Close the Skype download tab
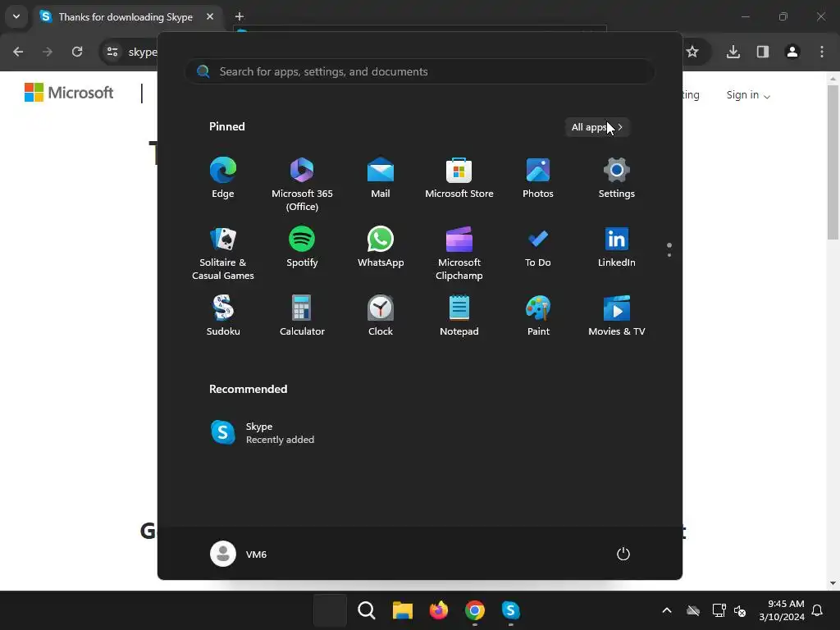The width and height of the screenshot is (840, 630). 210,16
